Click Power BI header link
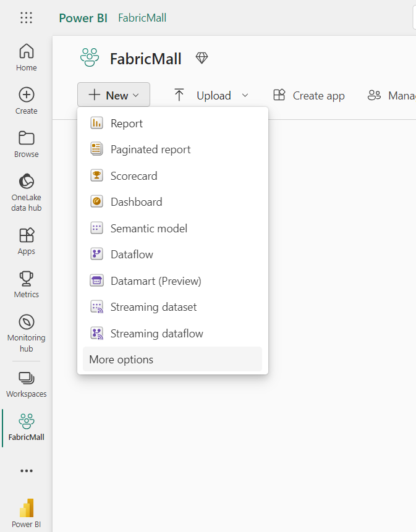 click(x=83, y=18)
